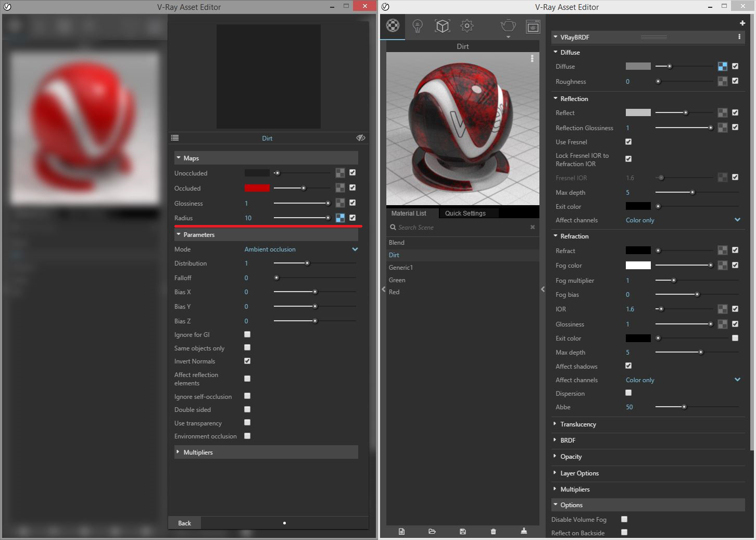Open the Diffuse texture map slot
The height and width of the screenshot is (540, 756).
tap(723, 66)
